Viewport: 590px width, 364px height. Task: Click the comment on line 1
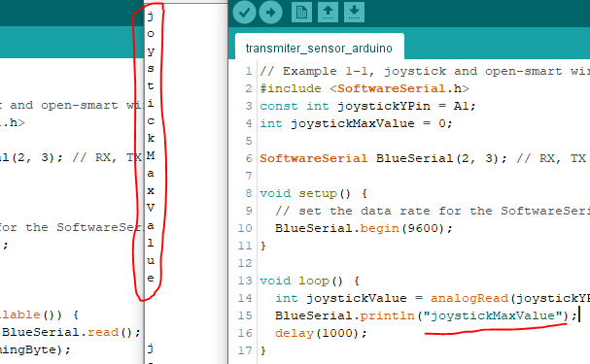[425, 71]
